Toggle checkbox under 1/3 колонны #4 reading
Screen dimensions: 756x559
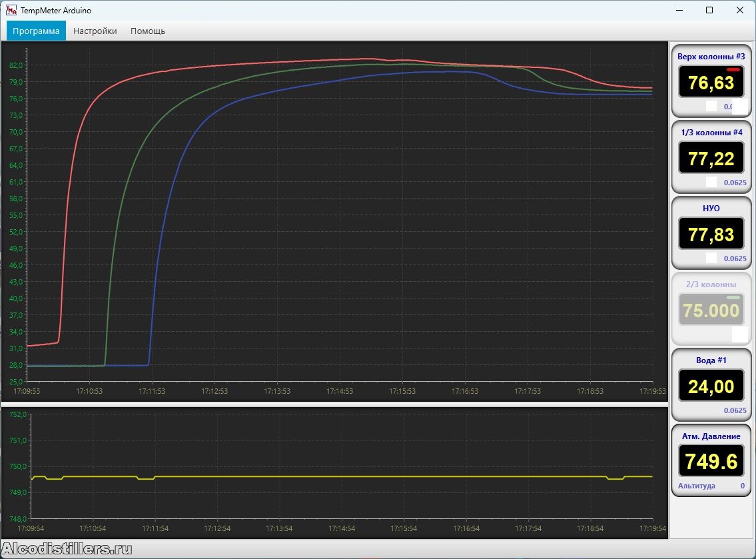(711, 182)
